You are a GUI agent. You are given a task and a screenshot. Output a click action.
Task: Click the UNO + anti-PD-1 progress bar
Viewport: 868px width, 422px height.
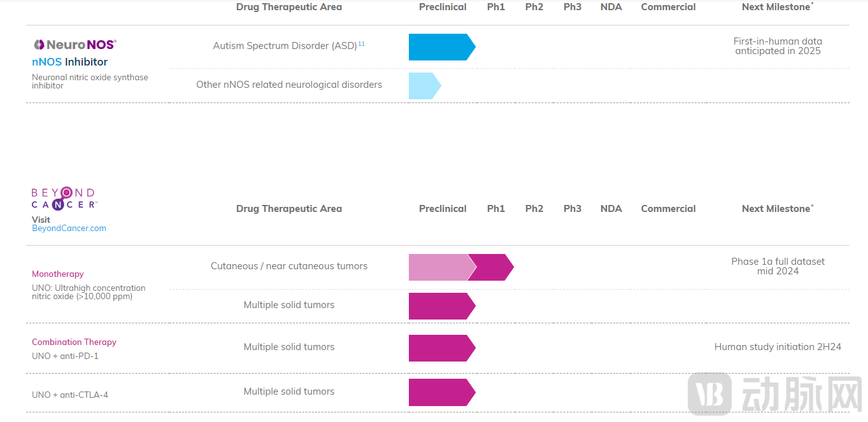[439, 348]
